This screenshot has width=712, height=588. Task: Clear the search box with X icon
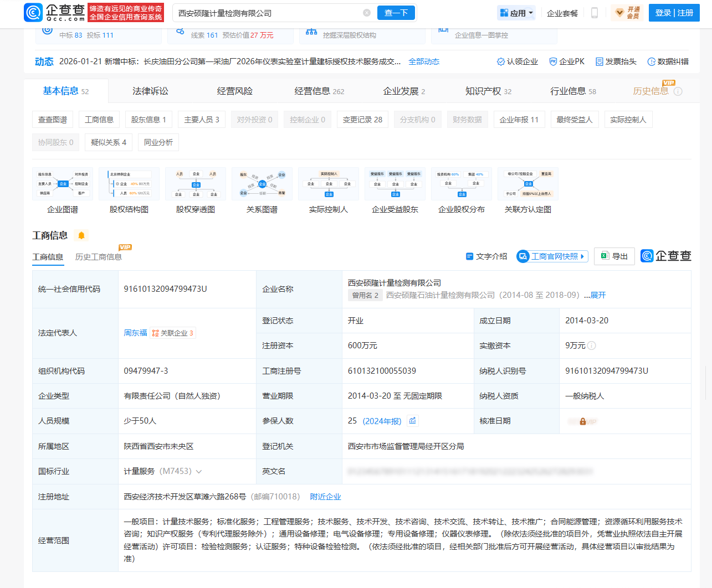[367, 13]
